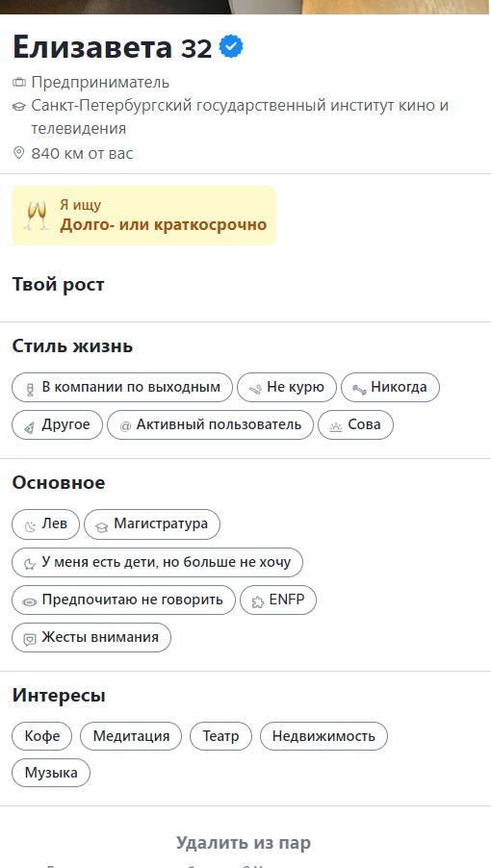Click the Долго- или краткосрочно text
The height and width of the screenshot is (868, 491).
coord(164,225)
